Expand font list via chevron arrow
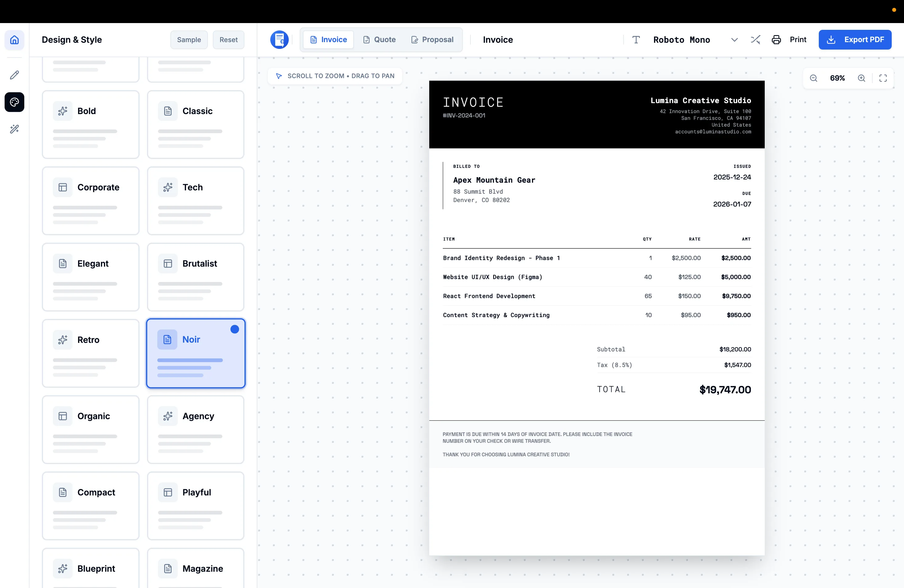Screen dimensions: 904x588 tap(734, 39)
